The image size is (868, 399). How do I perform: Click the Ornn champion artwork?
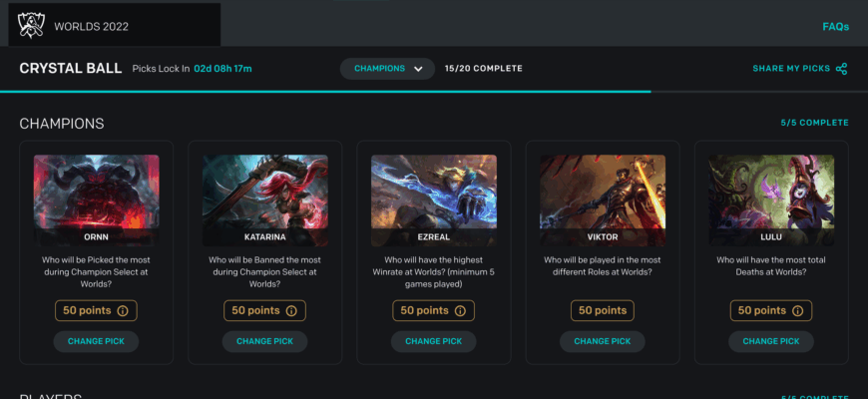point(96,190)
